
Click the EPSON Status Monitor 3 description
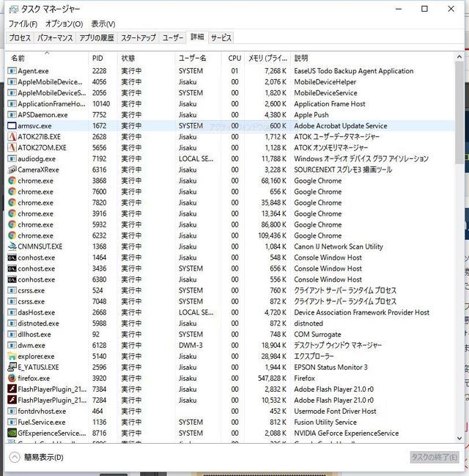(330, 367)
